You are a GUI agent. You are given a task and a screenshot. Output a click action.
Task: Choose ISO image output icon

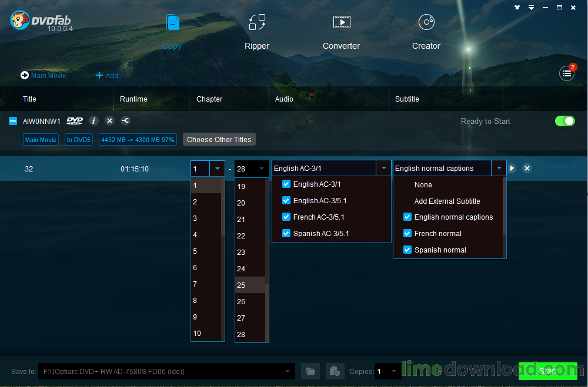pyautogui.click(x=335, y=371)
